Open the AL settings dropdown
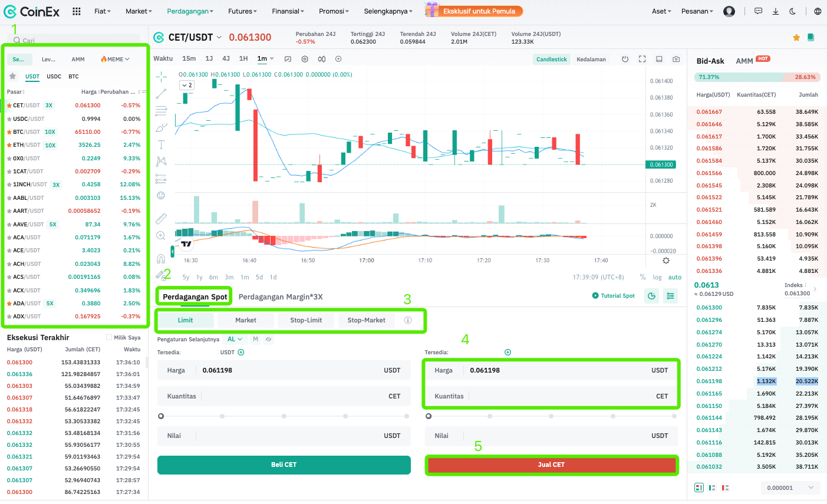This screenshot has width=827, height=504. [235, 339]
